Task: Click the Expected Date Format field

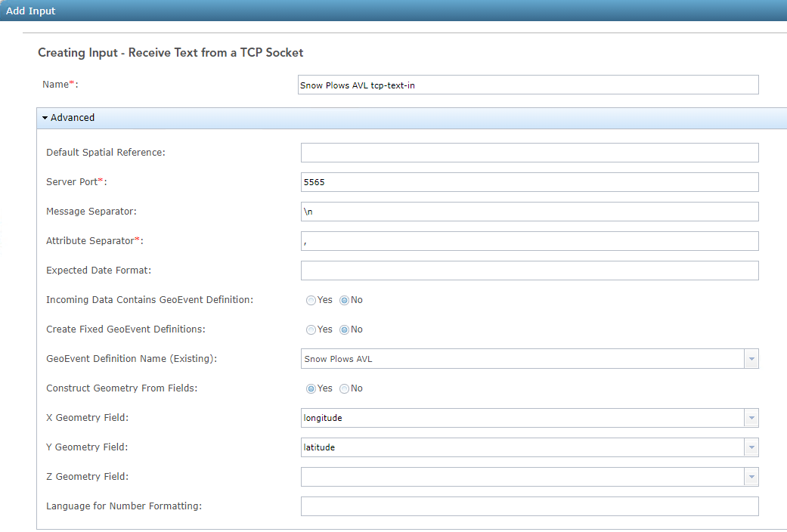Action: point(529,270)
